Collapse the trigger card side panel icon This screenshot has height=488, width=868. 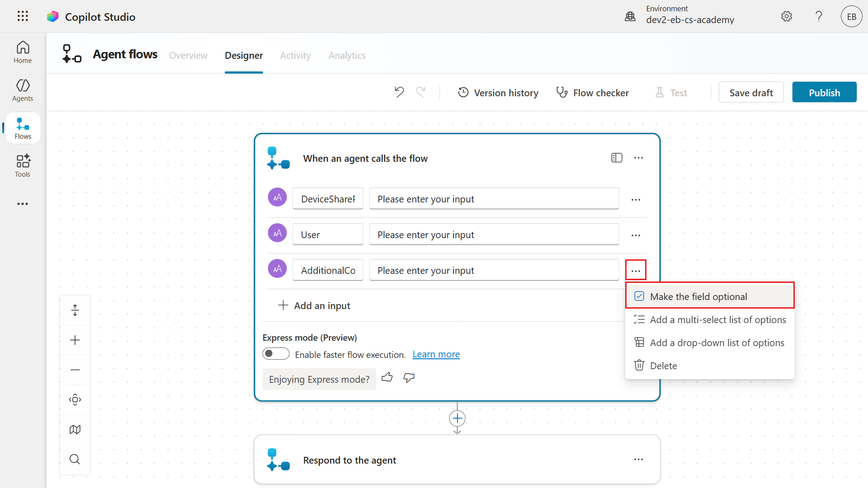pos(617,158)
